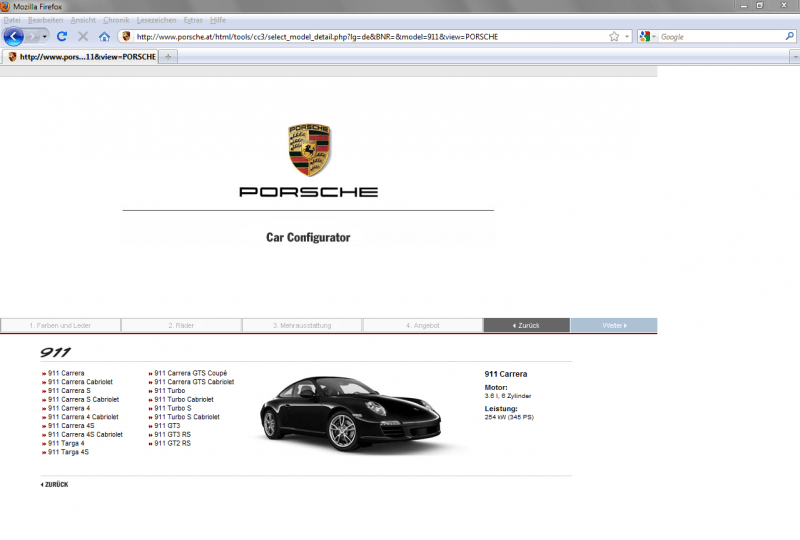Image resolution: width=800 pixels, height=540 pixels.
Task: Open the Datei menu
Action: pyautogui.click(x=12, y=20)
